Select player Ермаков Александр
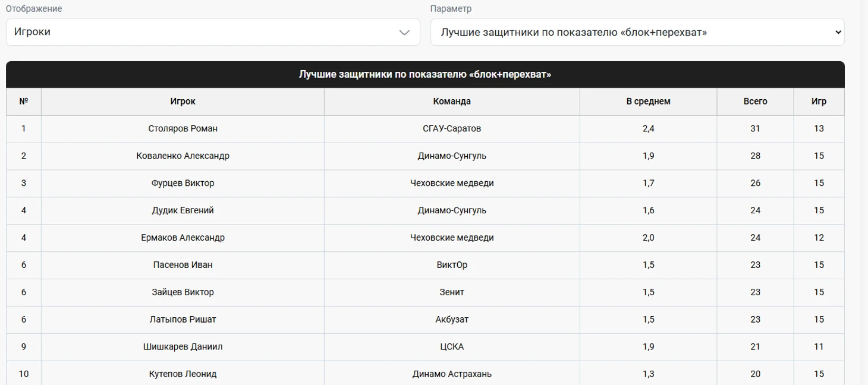Screen dimensions: 868x385 183,238
